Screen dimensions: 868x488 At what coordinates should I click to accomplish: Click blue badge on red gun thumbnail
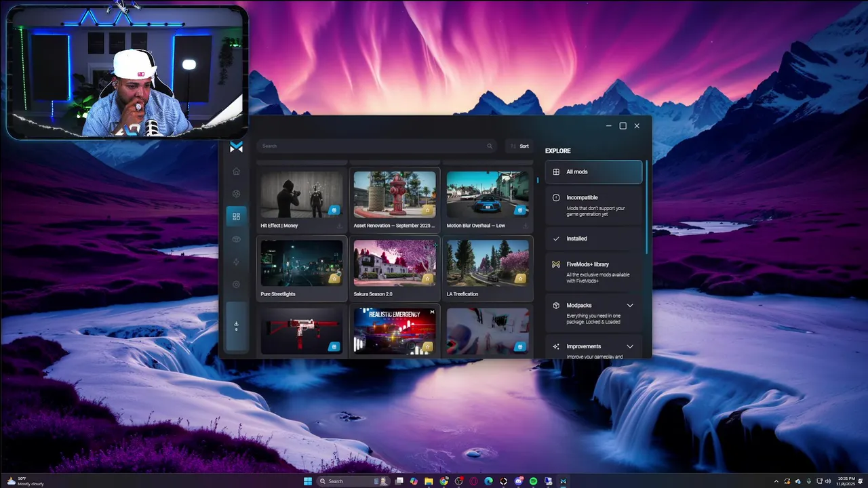[x=334, y=347]
